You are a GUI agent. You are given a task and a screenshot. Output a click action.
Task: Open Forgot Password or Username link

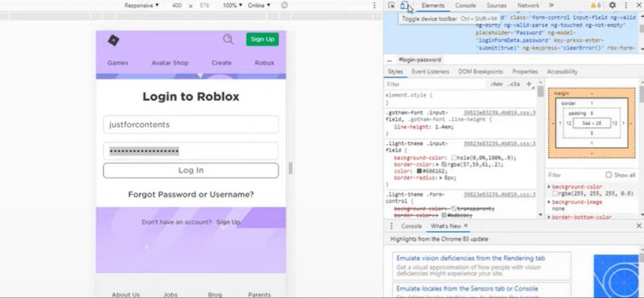coord(191,194)
